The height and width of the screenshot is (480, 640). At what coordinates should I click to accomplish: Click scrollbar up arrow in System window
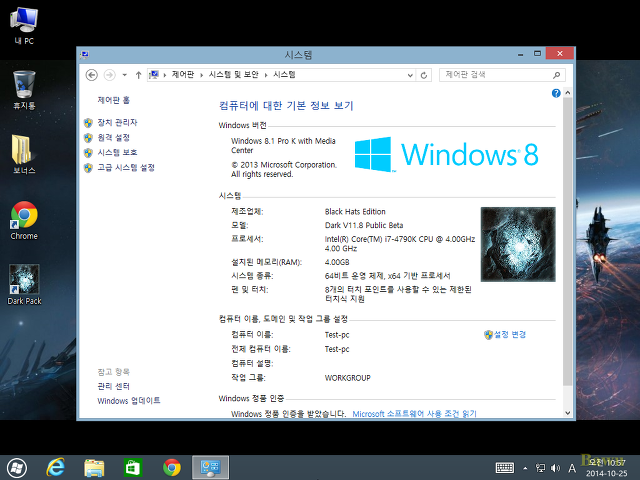tap(567, 93)
